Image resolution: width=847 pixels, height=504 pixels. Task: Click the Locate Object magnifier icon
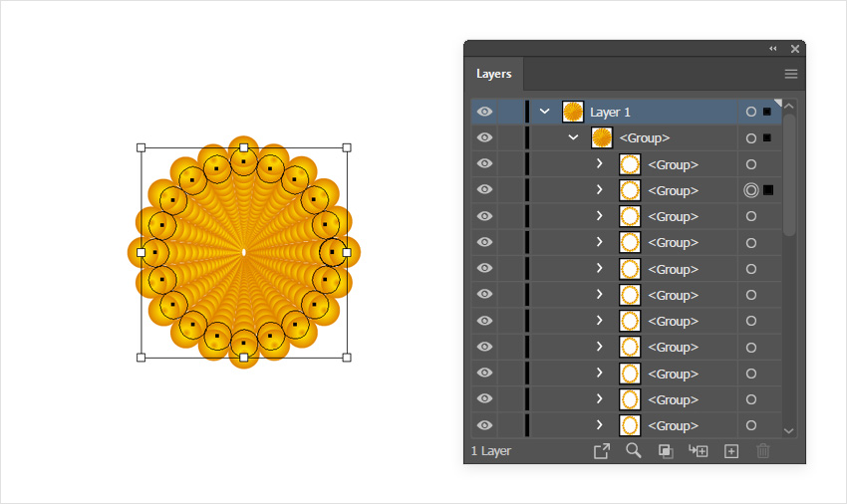click(633, 451)
